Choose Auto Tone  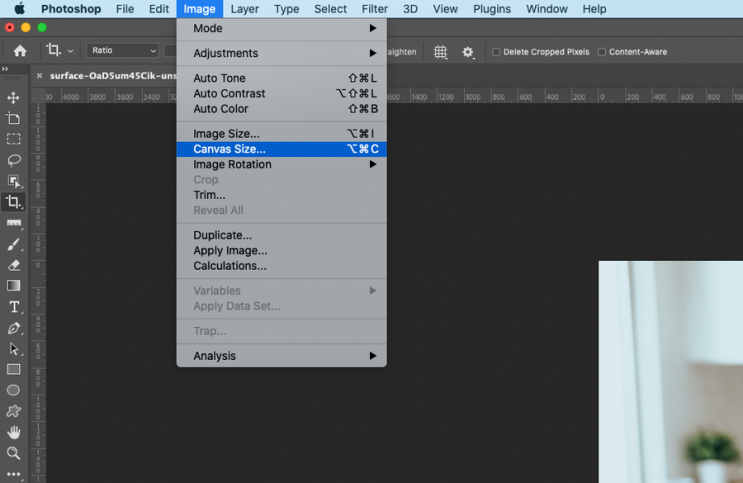tap(281, 78)
